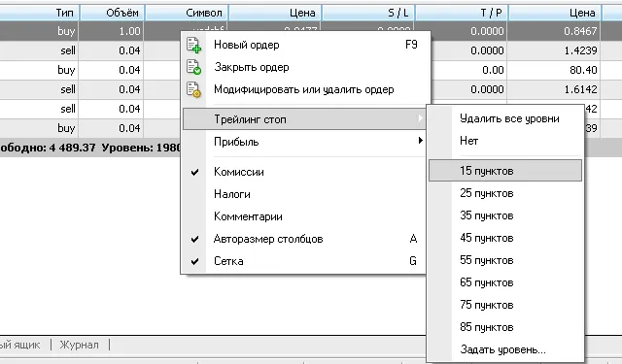Set trailing stop to 35 пунктов
Screen dimensions: 622x364
pyautogui.click(x=505, y=215)
